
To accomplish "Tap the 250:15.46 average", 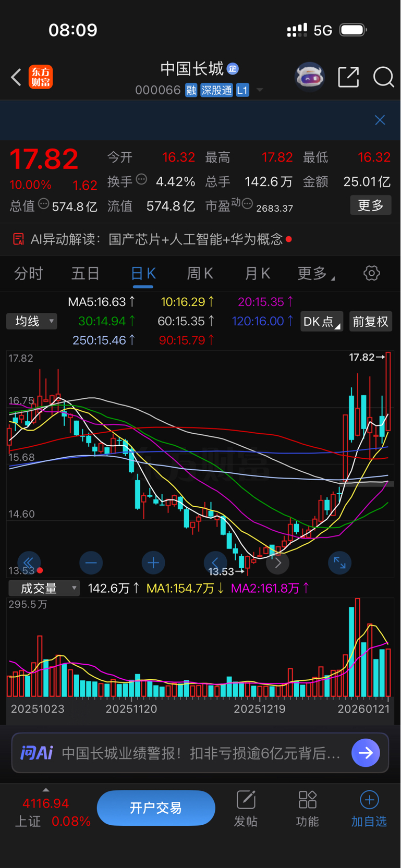I will point(104,340).
